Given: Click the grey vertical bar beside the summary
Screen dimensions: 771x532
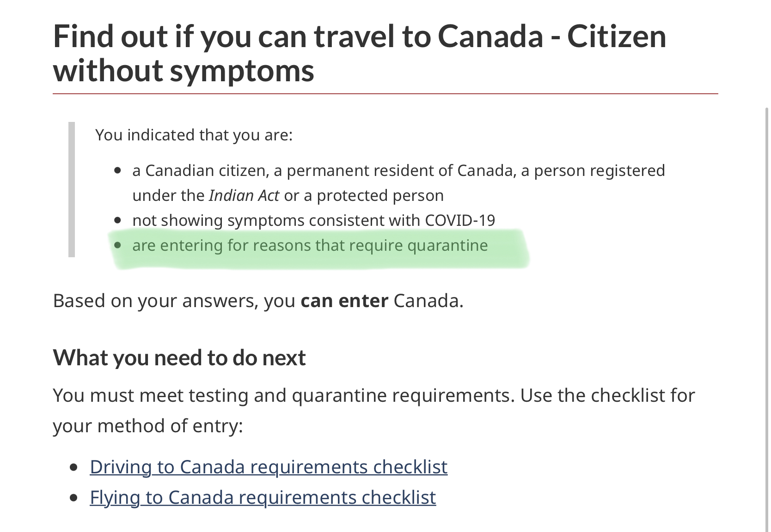Looking at the screenshot, I should [72, 189].
